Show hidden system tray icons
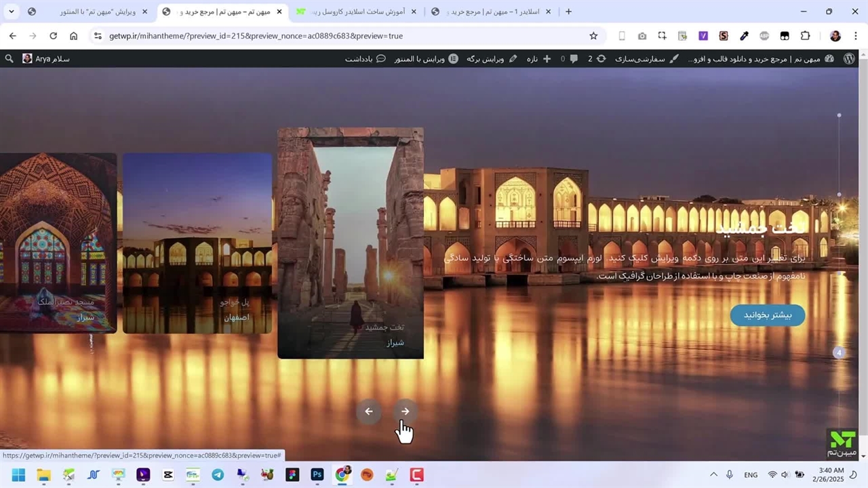This screenshot has height=488, width=868. click(x=713, y=475)
